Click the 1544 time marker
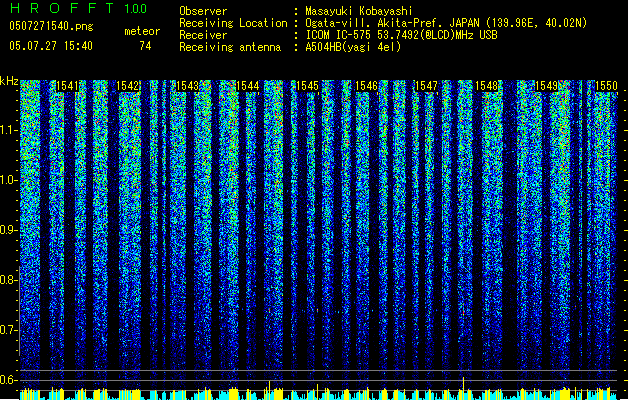This screenshot has height=400, width=629. pyautogui.click(x=248, y=86)
